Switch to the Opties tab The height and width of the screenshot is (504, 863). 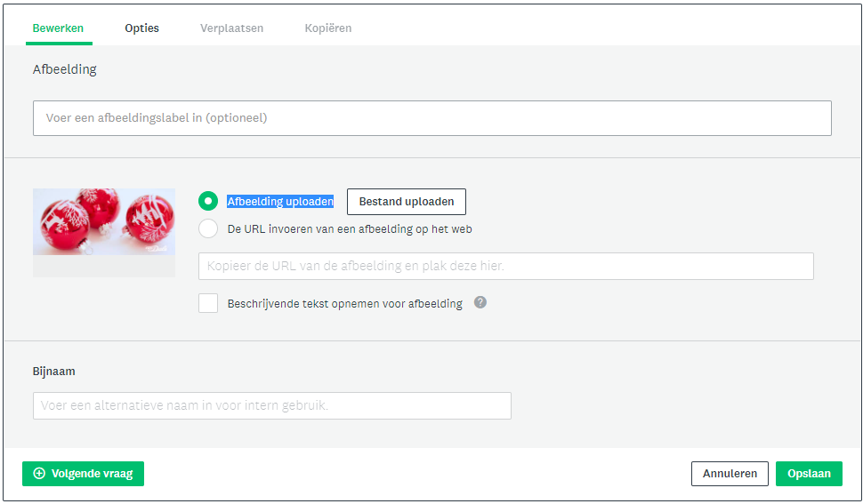pos(142,28)
